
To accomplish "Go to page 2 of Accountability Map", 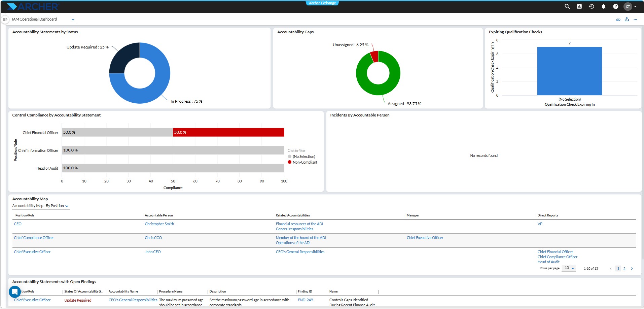I will 624,269.
